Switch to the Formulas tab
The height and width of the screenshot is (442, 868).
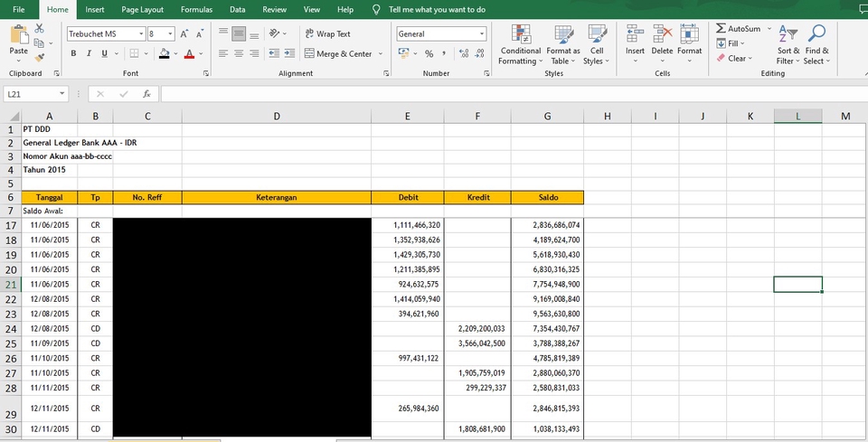pos(196,9)
